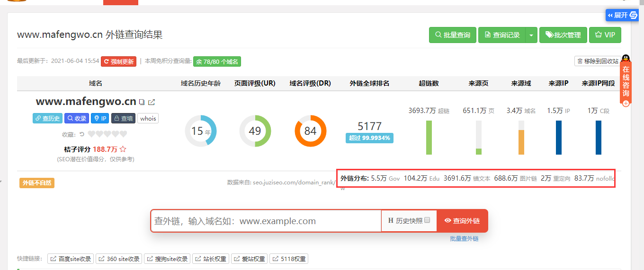Image resolution: width=644 pixels, height=270 pixels.
Task: Open the 批量查外链 link
Action: [464, 239]
